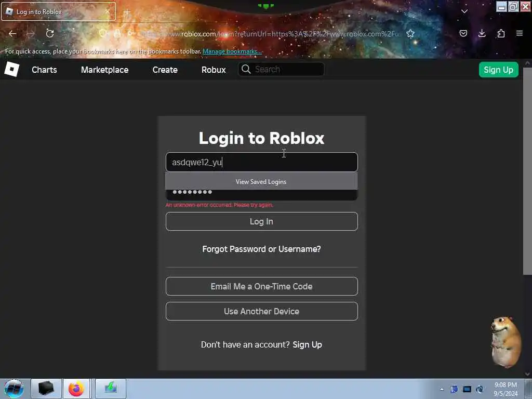Viewport: 532px width, 399px height.
Task: Open the Marketplace menu item
Action: 104,70
